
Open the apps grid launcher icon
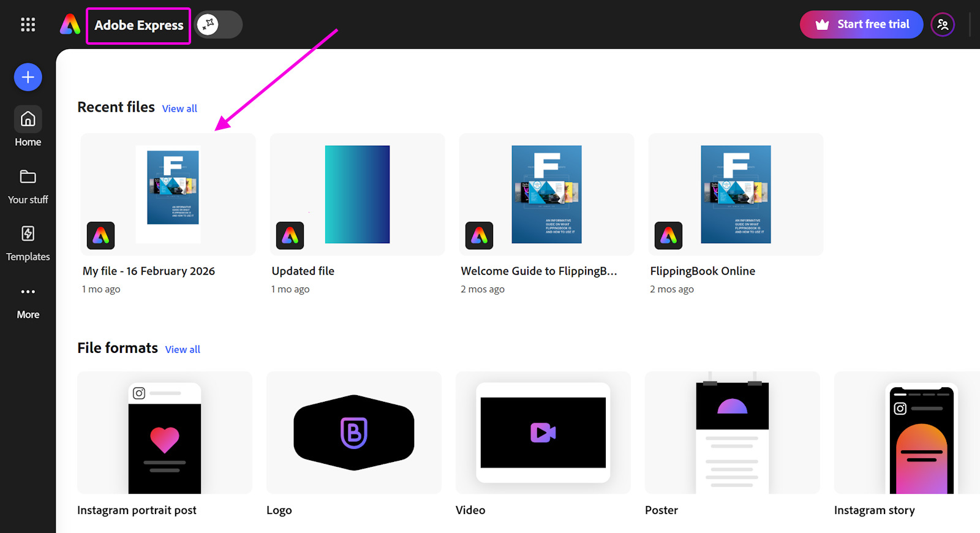click(28, 25)
